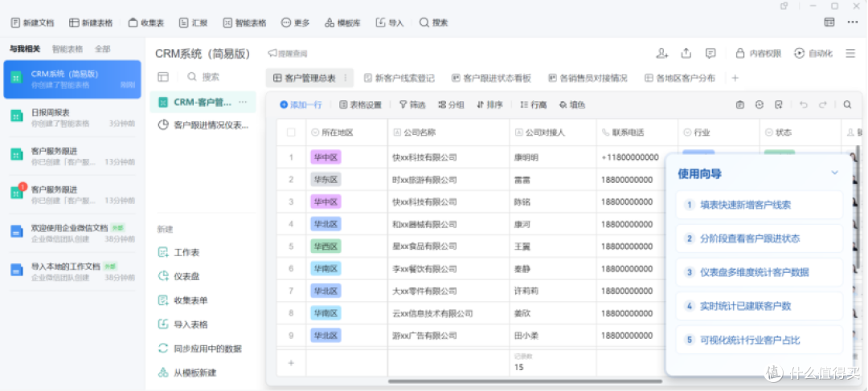Viewport: 868px width, 391px height.
Task: Open 内容权限 lock settings
Action: point(758,54)
